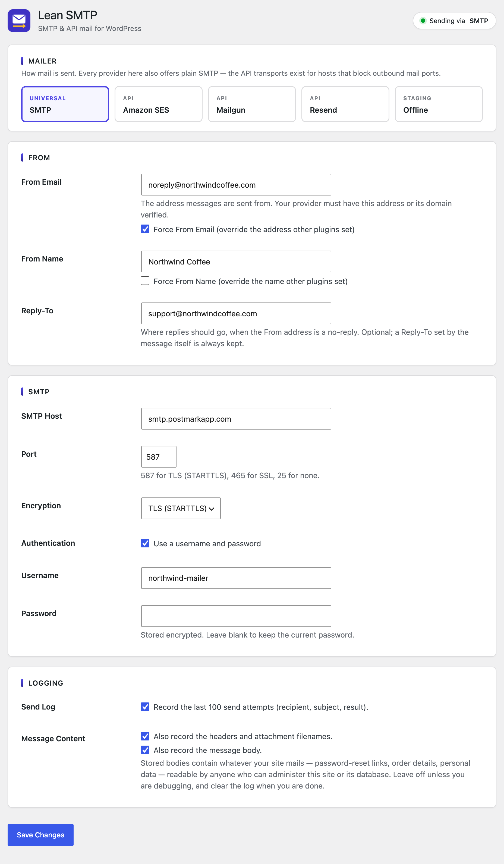This screenshot has height=864, width=504.
Task: Focus the empty Password field
Action: coord(236,616)
